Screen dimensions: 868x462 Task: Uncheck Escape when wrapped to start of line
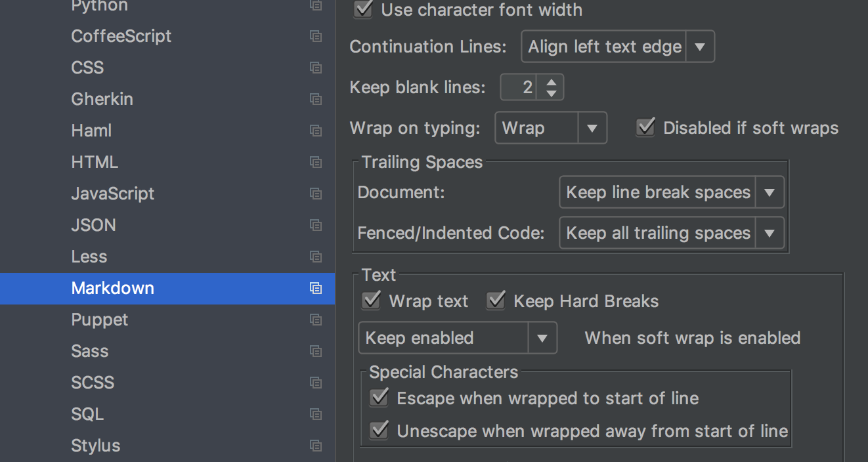[378, 398]
